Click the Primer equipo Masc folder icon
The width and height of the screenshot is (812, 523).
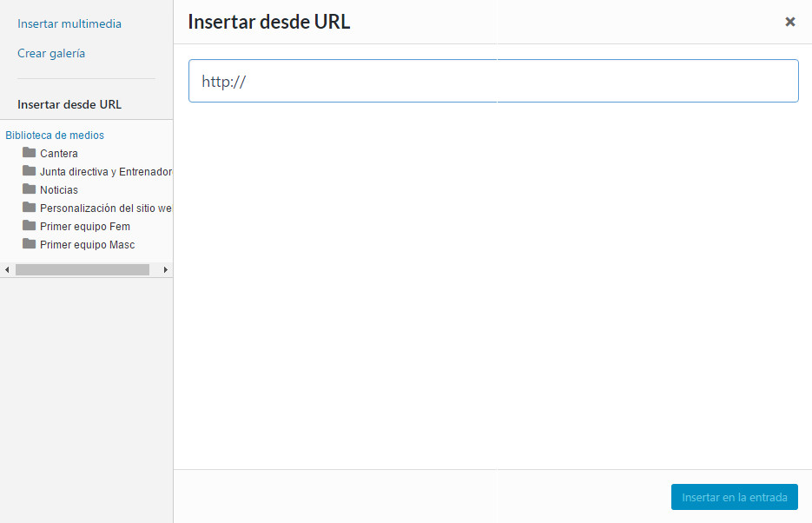click(x=30, y=244)
